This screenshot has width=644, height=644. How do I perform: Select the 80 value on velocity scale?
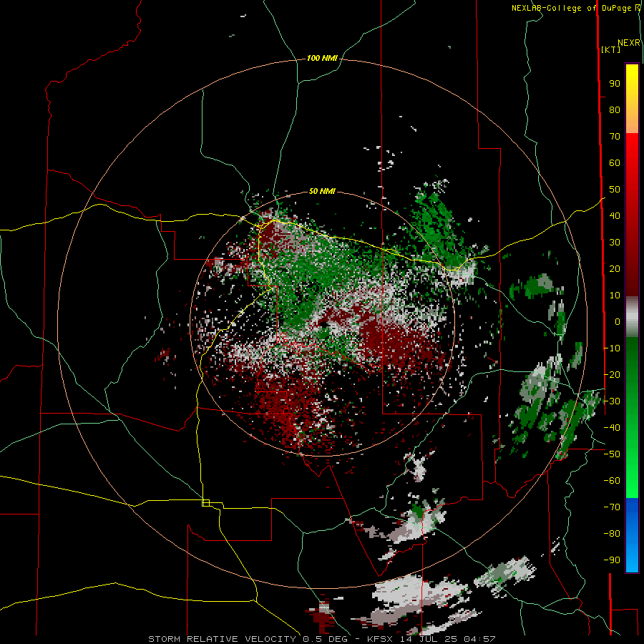tap(615, 109)
